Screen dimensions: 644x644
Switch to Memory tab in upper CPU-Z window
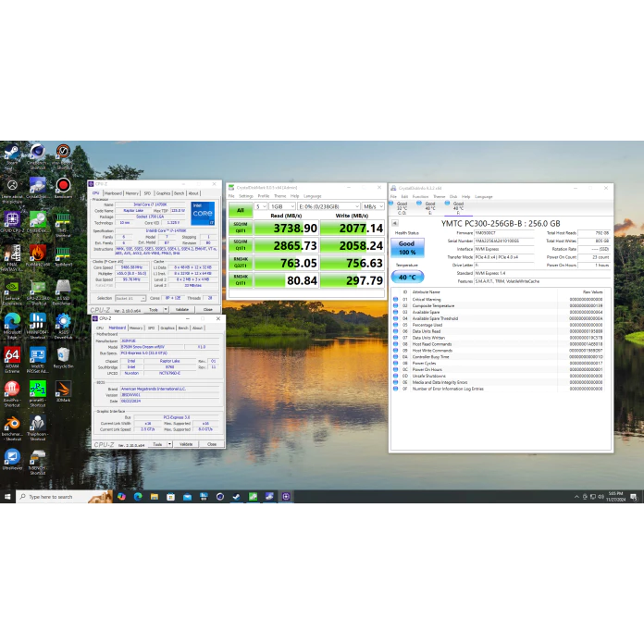pyautogui.click(x=131, y=193)
